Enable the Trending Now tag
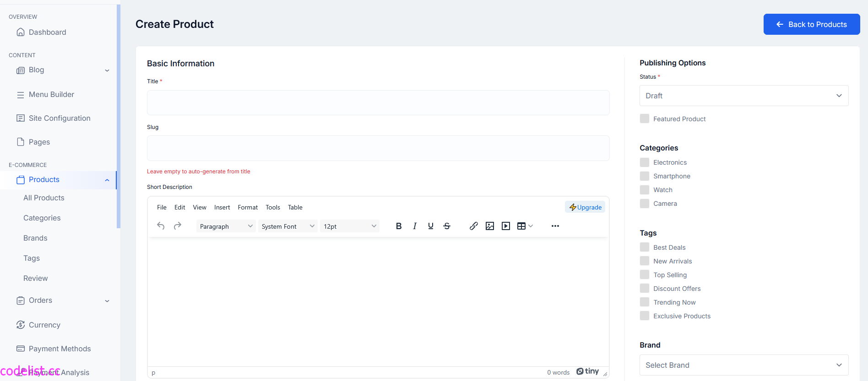The width and height of the screenshot is (868, 381). pyautogui.click(x=645, y=302)
